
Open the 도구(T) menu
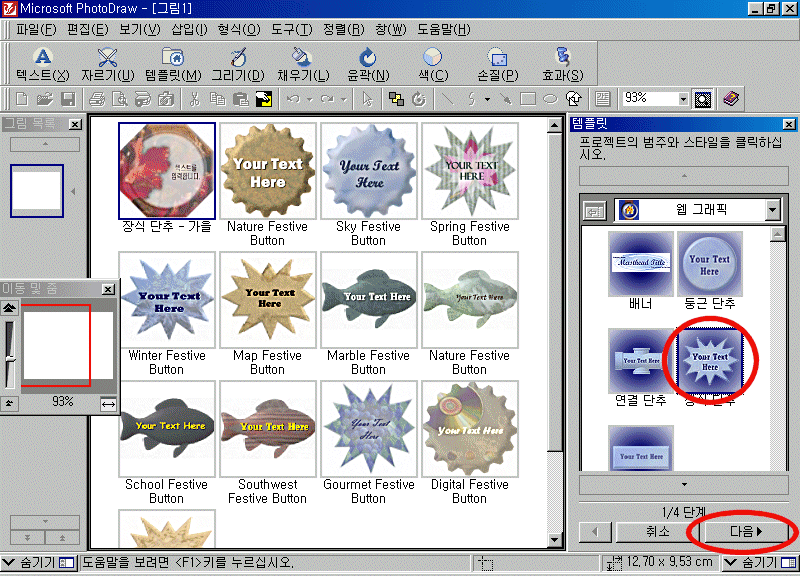(x=291, y=30)
